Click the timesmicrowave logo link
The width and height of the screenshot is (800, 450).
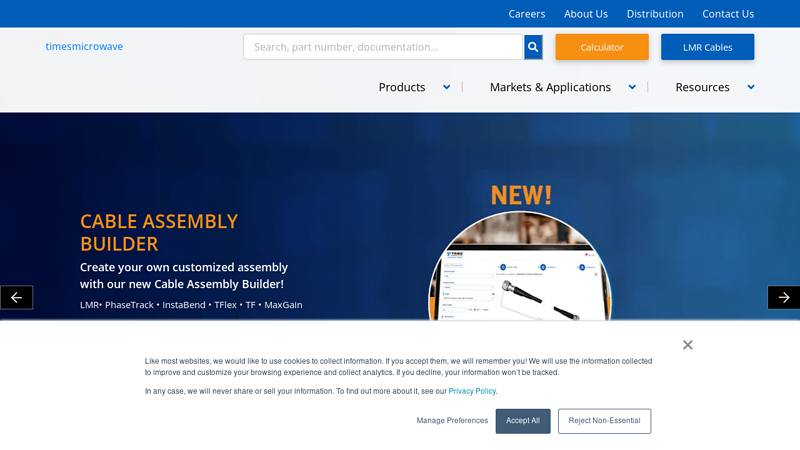point(84,46)
